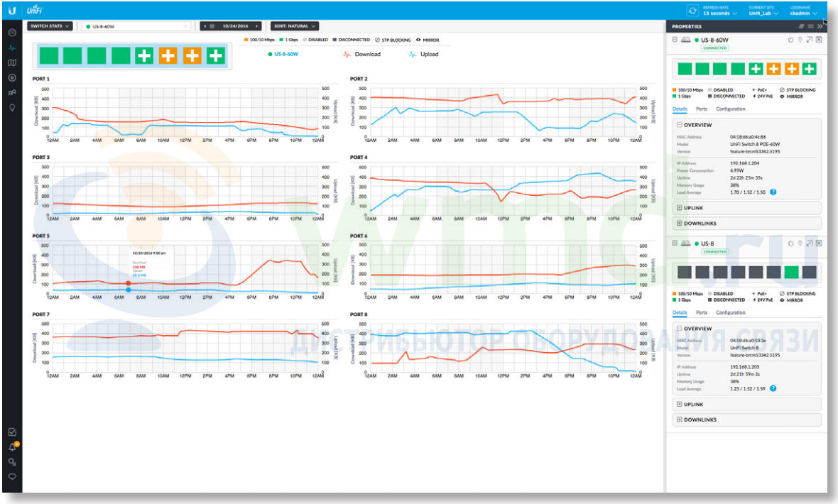Open the Clients icon in the sidebar
This screenshot has height=504, width=838.
click(x=12, y=92)
